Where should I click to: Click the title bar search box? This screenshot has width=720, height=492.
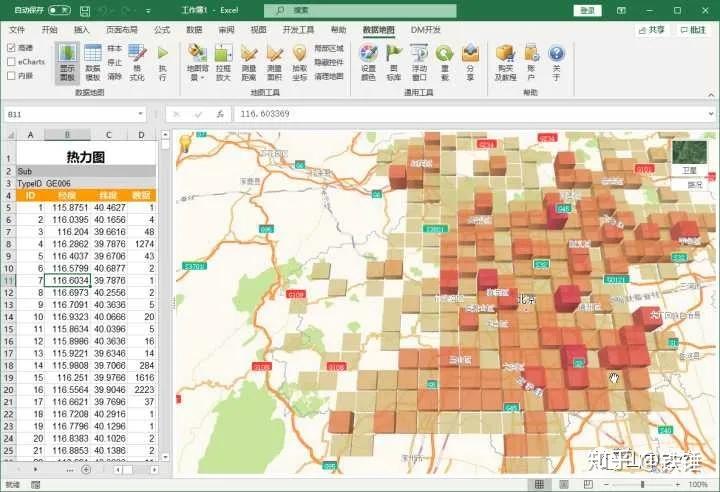pos(360,10)
